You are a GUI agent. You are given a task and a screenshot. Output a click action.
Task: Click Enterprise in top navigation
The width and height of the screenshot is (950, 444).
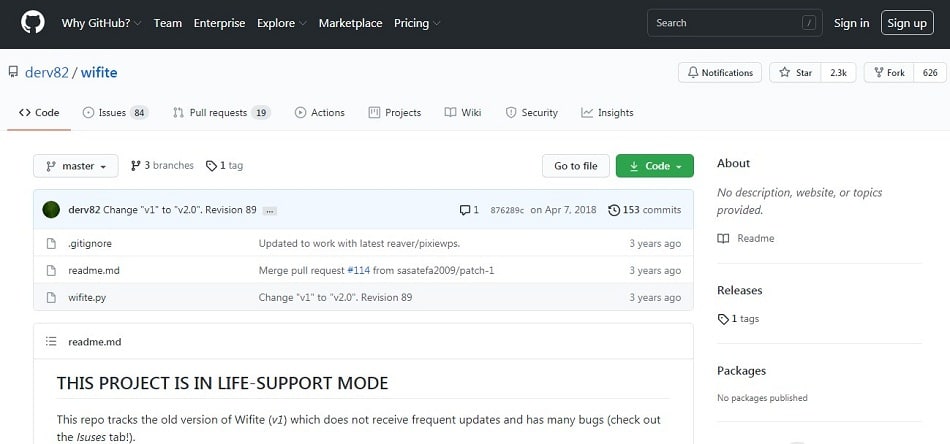click(x=219, y=23)
